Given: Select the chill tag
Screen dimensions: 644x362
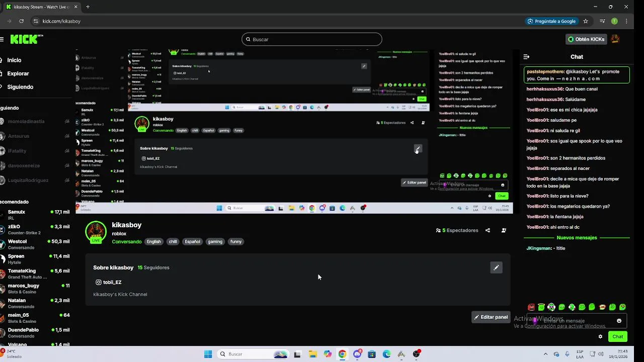Looking at the screenshot, I should [x=173, y=242].
